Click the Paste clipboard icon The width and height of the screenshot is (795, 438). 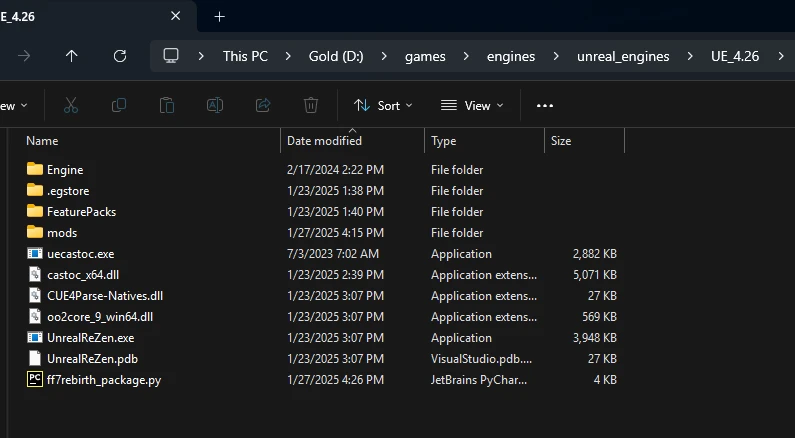point(167,105)
